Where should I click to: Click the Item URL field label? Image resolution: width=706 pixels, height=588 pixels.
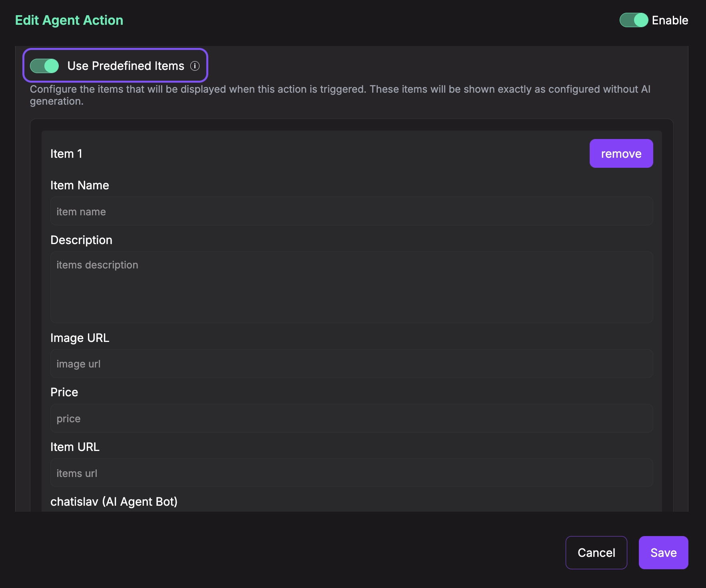(x=75, y=447)
